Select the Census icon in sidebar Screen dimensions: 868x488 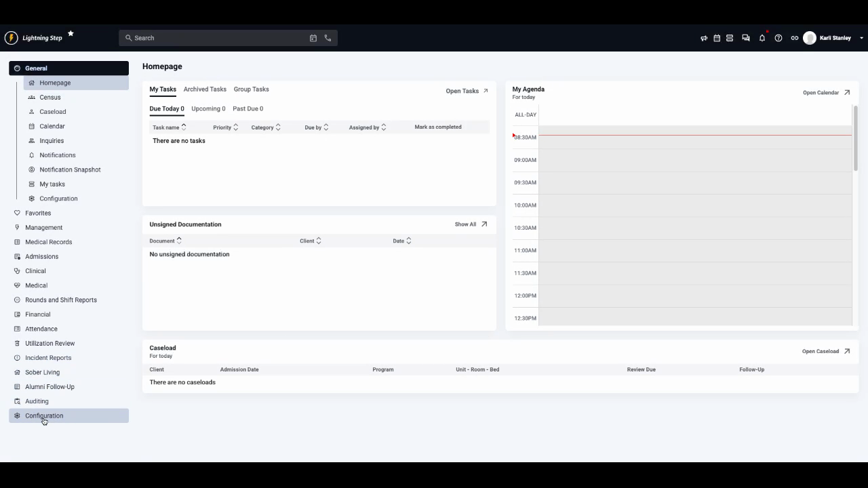click(33, 97)
